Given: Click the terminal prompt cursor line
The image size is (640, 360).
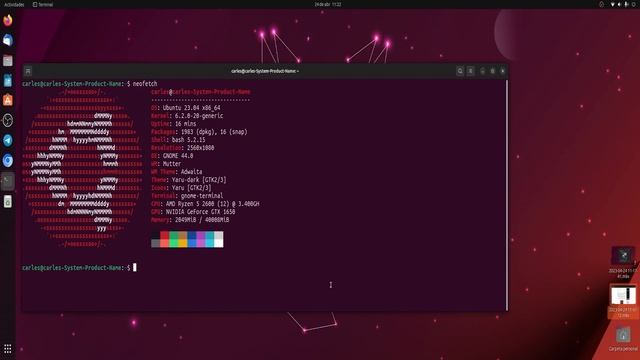Looking at the screenshot, I should point(80,268).
